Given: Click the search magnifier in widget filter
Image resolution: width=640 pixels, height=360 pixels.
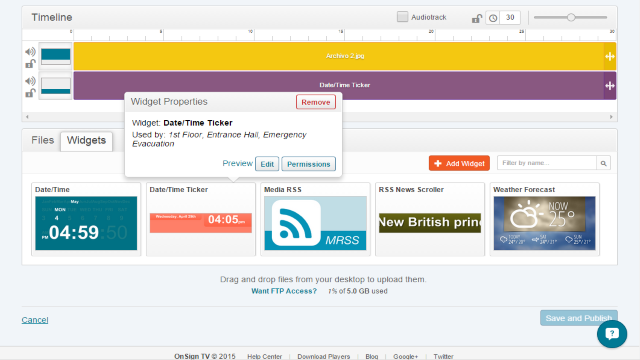Looking at the screenshot, I should [603, 163].
